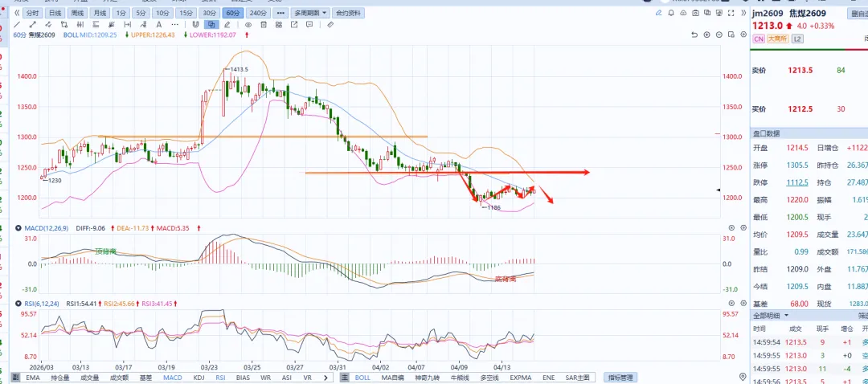868x384 pixels.
Task: Select the straight line drawing tool
Action: click(17, 24)
